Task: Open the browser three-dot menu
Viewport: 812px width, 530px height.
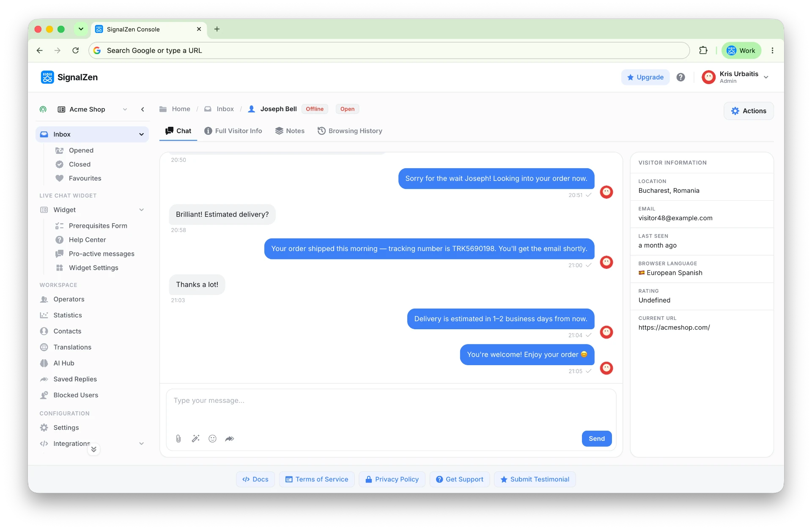Action: coord(772,50)
